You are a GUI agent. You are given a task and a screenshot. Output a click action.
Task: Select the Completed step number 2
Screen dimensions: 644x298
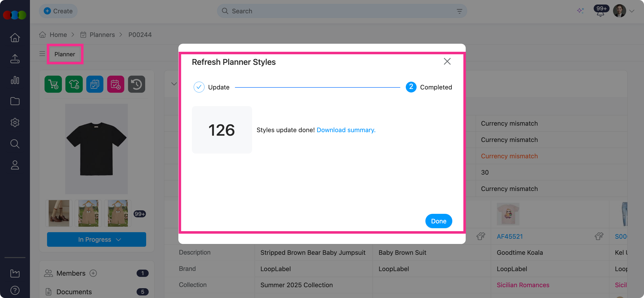411,87
